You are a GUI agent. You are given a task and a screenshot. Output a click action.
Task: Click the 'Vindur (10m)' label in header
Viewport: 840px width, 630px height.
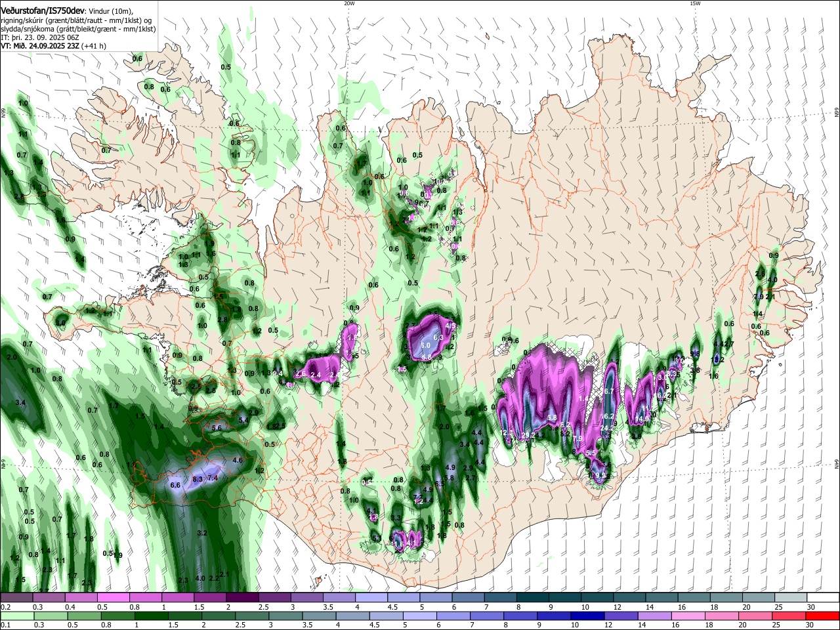111,11
